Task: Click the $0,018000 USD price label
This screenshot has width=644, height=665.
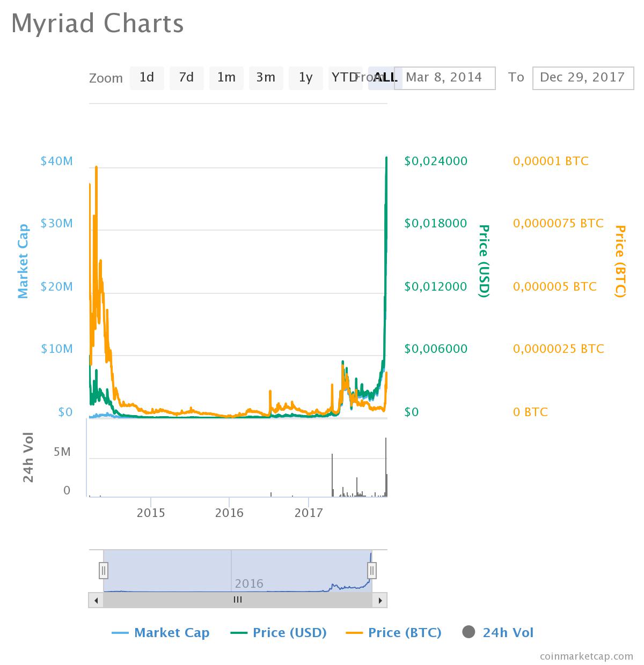Action: tap(436, 223)
